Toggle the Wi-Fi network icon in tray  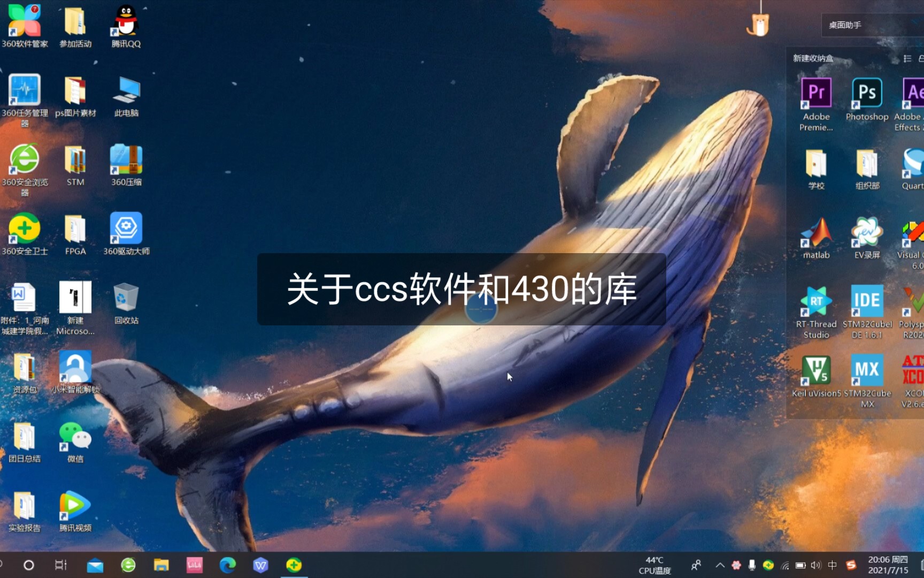784,566
